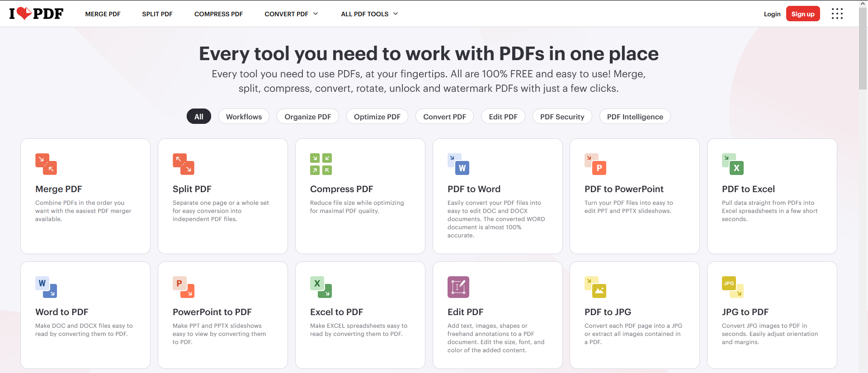Open Compress PDF from top navigation

[x=218, y=14]
